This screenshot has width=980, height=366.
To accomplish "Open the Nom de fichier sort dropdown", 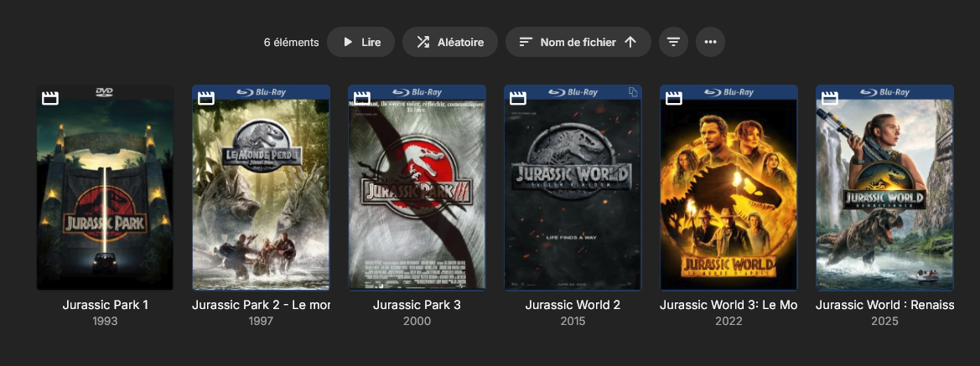I will pyautogui.click(x=578, y=42).
